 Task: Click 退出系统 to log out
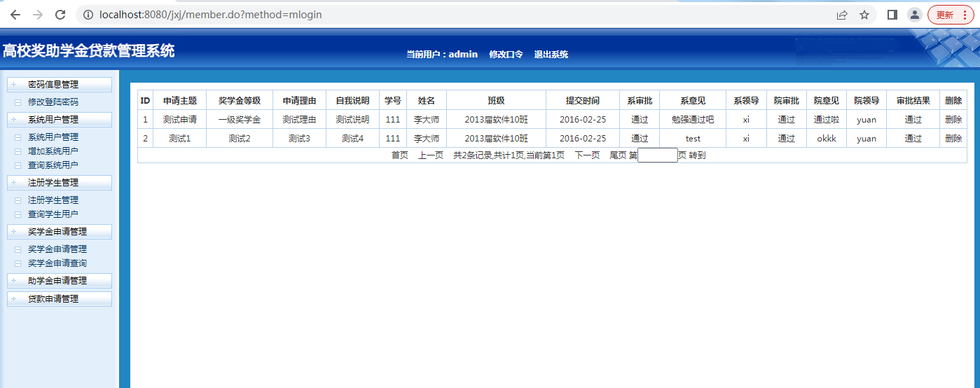tap(551, 55)
